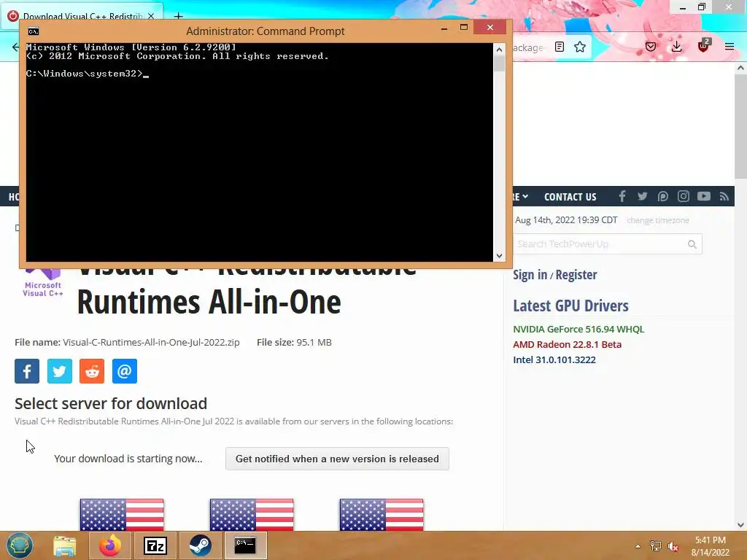Screen dimensions: 747x560
Task: Select the third US flag download server
Action: click(x=382, y=515)
